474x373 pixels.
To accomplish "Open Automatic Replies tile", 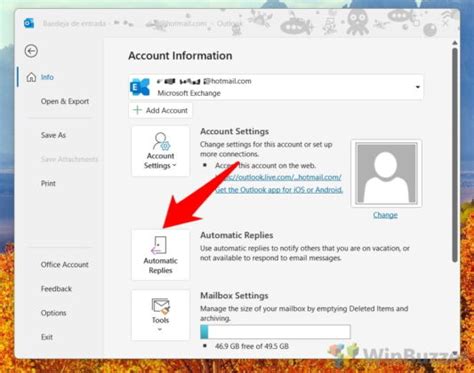I will 160,255.
